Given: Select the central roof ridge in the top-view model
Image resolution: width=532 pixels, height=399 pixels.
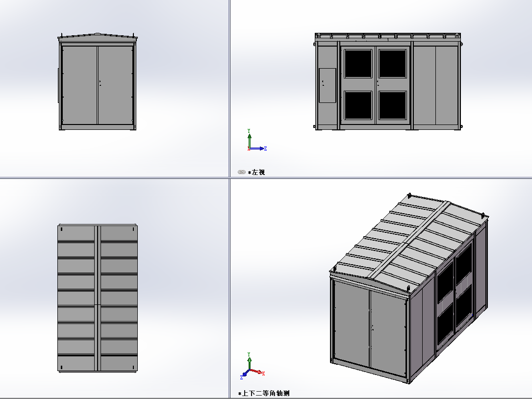Looking at the screenshot, I should tap(98, 298).
